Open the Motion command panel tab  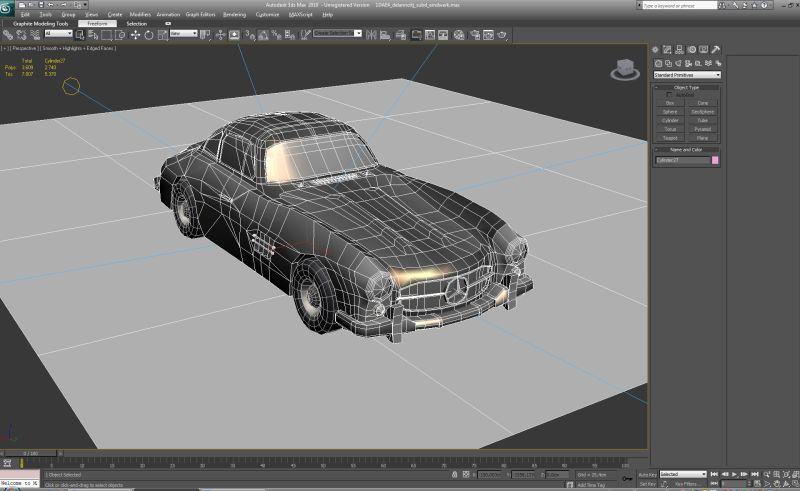691,50
